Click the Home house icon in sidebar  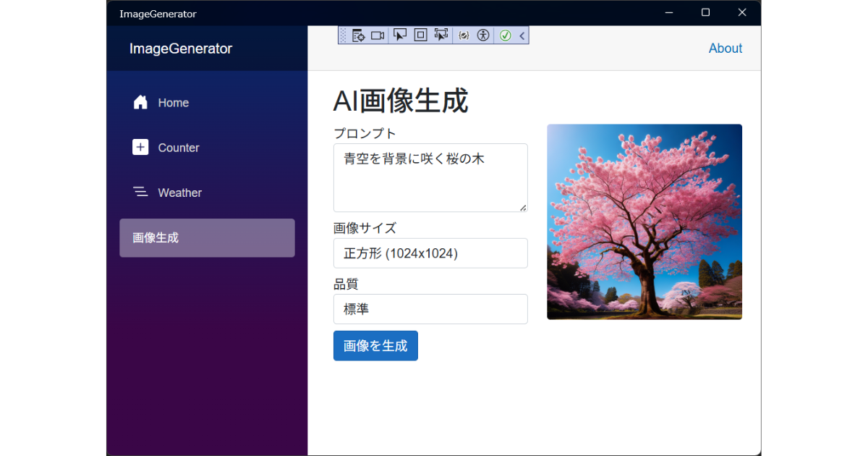tap(140, 103)
